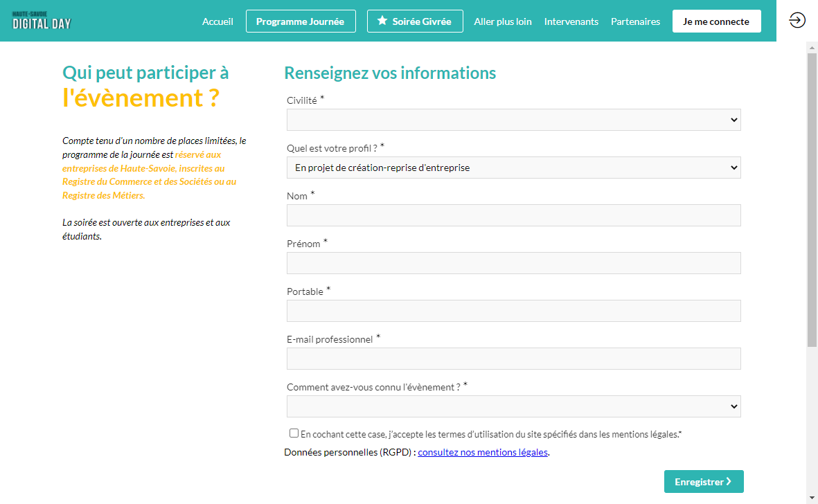The height and width of the screenshot is (504, 818).
Task: Click the Enregistrer button
Action: [703, 482]
